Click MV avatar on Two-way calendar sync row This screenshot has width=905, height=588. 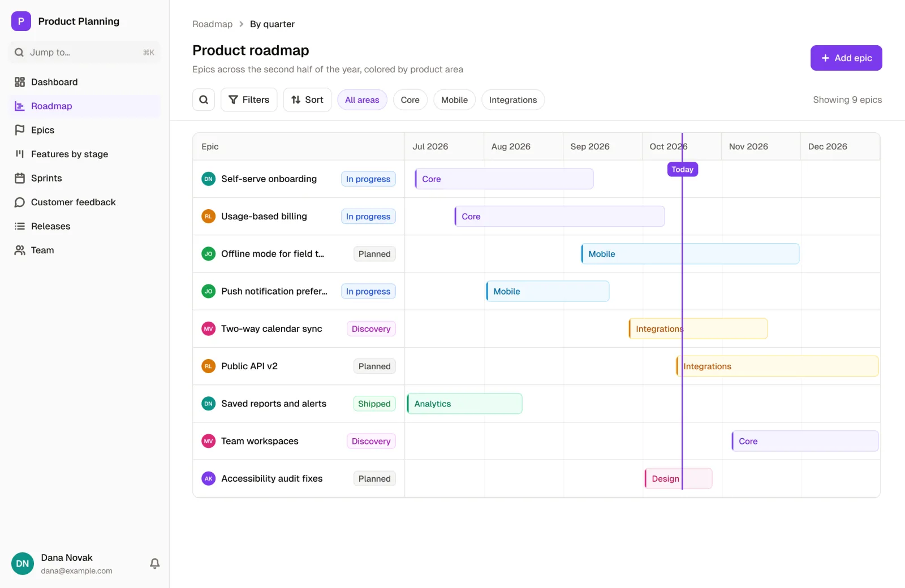click(209, 329)
